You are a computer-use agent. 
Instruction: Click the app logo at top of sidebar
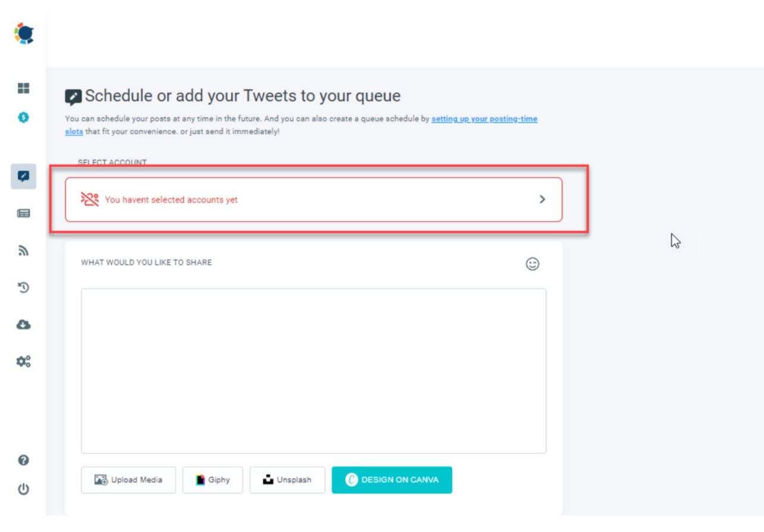click(23, 33)
